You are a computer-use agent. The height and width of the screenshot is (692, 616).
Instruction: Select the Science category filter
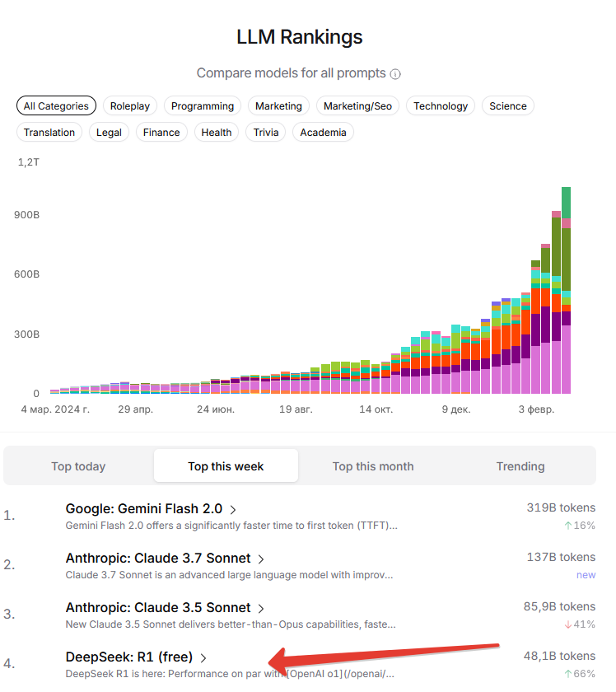pos(508,106)
